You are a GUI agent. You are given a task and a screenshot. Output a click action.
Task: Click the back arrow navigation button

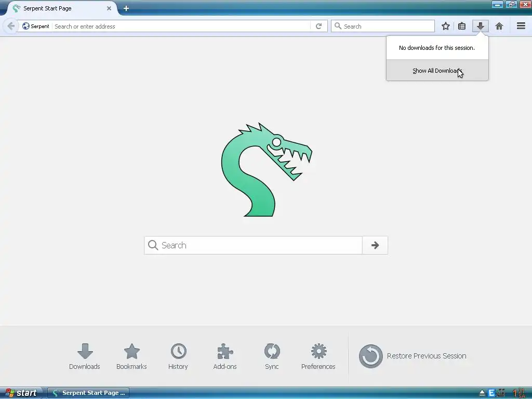point(11,26)
